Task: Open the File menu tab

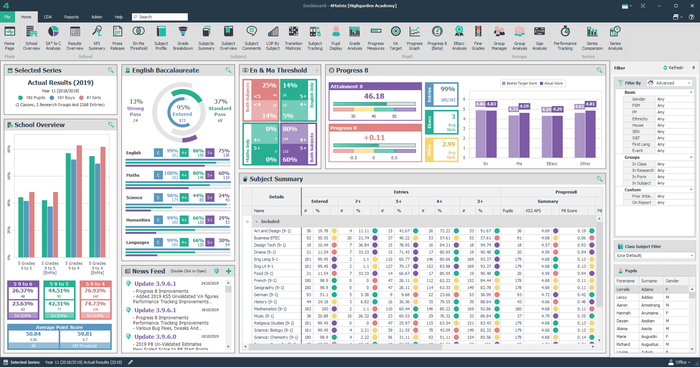Action: (x=7, y=17)
